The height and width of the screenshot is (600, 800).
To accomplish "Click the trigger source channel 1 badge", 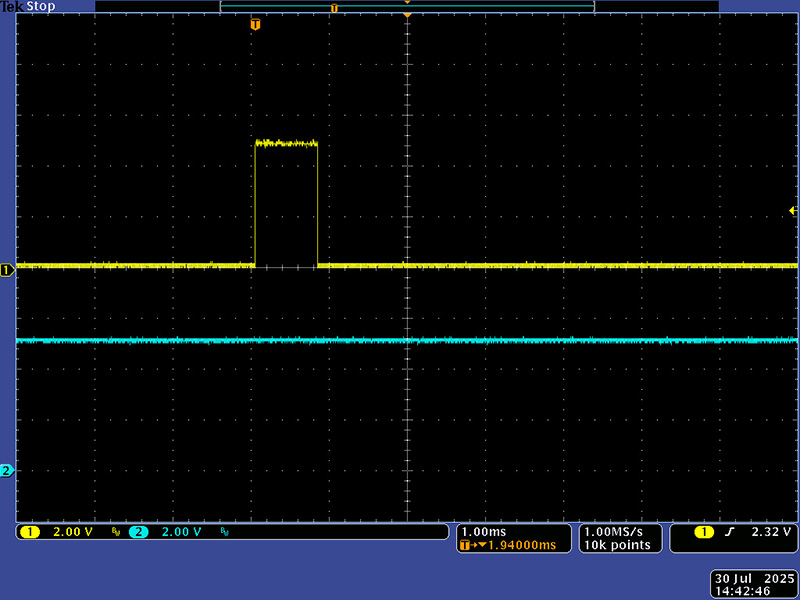I will pos(704,532).
